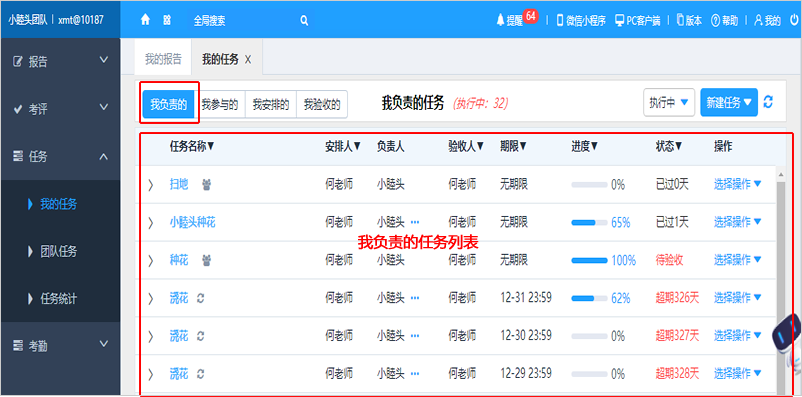Open version info in header

coord(689,20)
